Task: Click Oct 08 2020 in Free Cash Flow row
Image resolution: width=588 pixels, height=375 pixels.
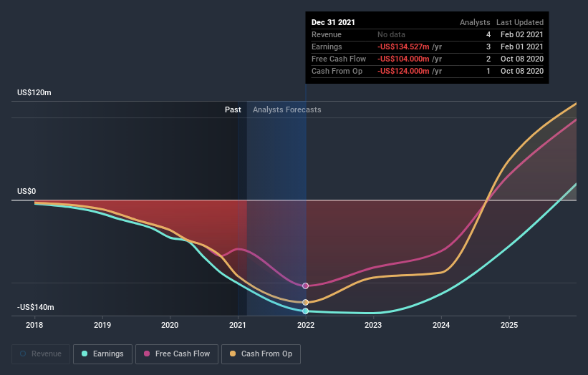Action: point(522,59)
